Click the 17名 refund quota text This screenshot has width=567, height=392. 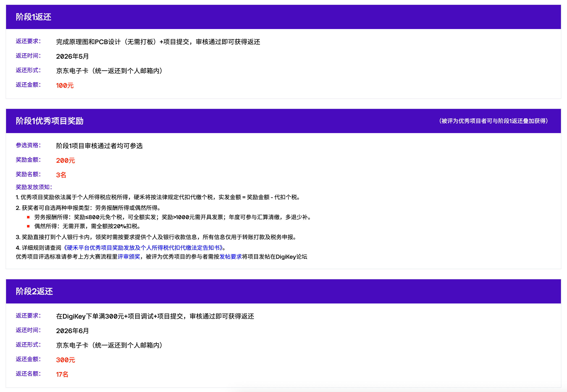[62, 374]
